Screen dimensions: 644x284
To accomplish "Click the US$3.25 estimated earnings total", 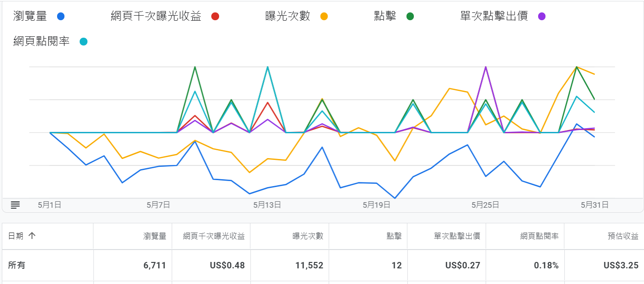I will coord(621,265).
